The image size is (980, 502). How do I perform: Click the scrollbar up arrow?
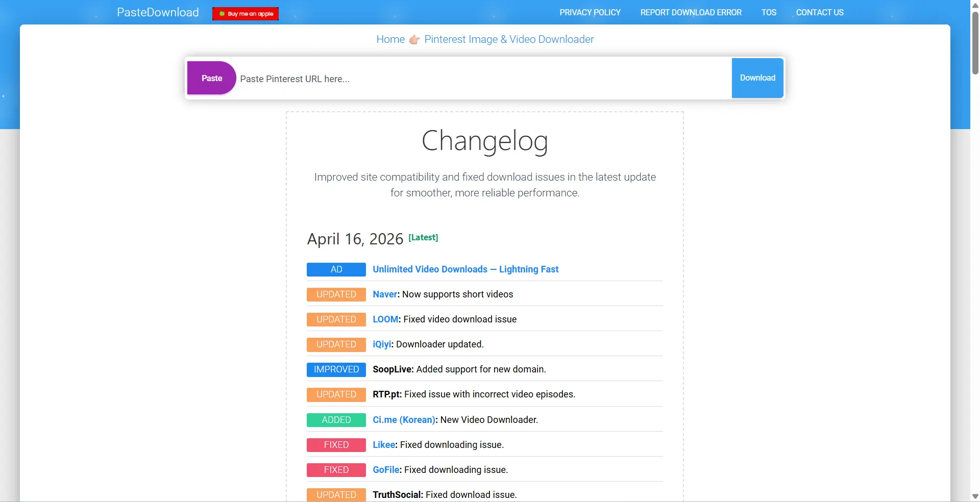[975, 5]
